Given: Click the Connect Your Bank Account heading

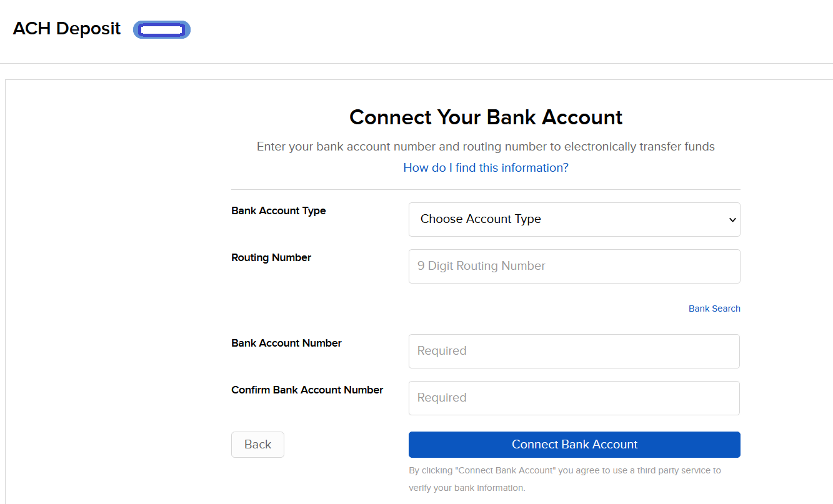Looking at the screenshot, I should pos(486,117).
